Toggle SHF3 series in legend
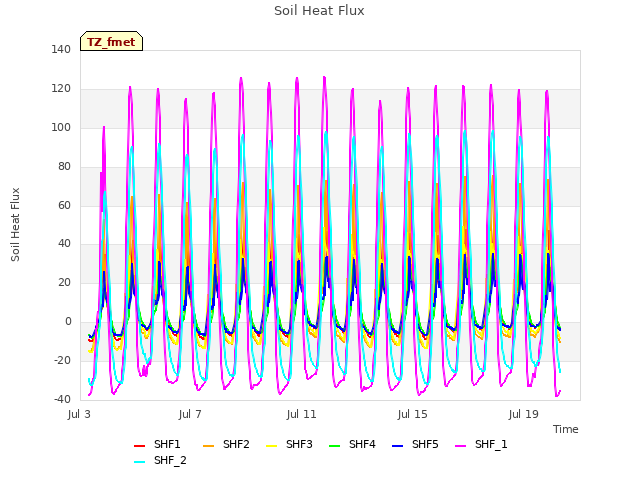The height and width of the screenshot is (480, 640). tap(289, 444)
